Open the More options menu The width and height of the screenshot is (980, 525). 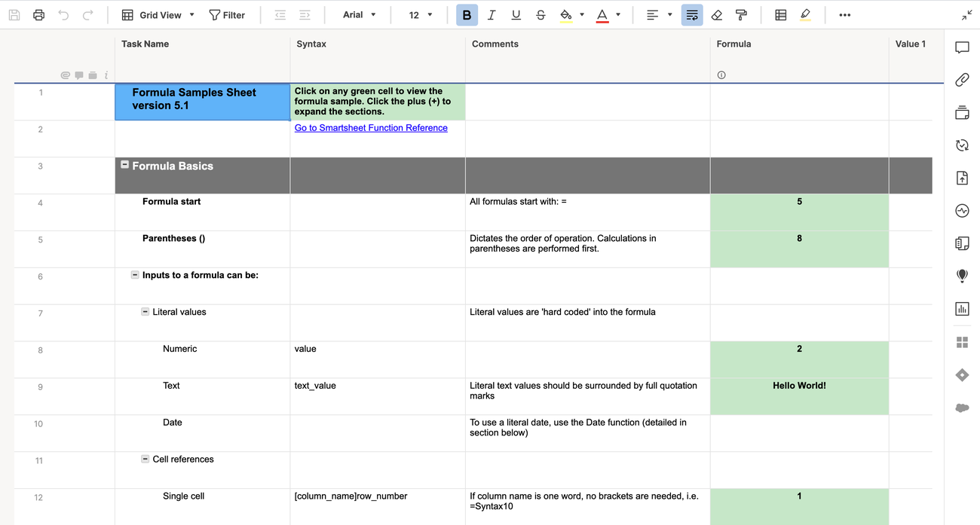[x=844, y=14]
